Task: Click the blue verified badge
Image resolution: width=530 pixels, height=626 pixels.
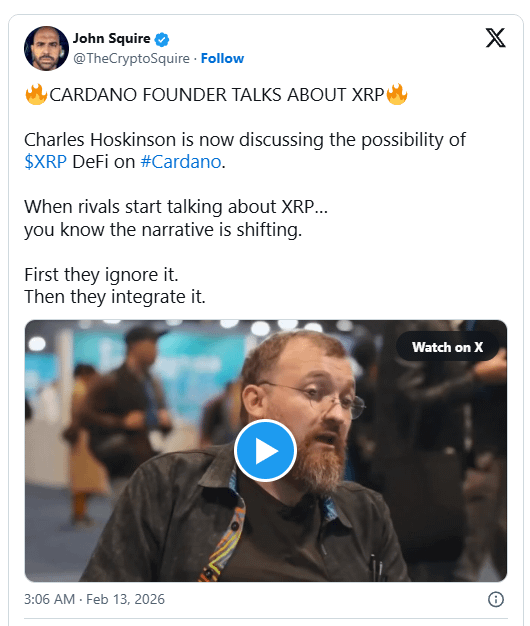Action: (162, 39)
